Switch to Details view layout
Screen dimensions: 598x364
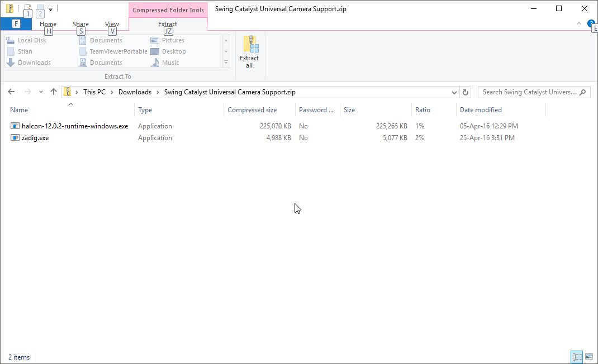(x=577, y=357)
